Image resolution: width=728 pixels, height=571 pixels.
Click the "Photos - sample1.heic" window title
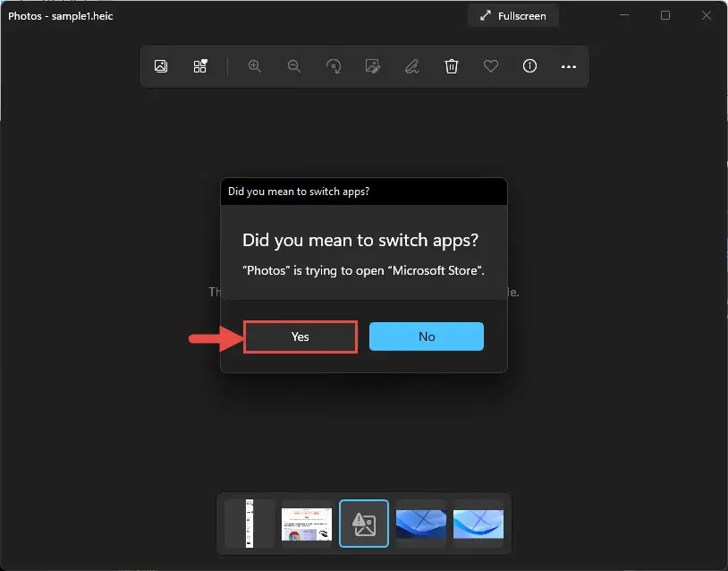[x=60, y=16]
